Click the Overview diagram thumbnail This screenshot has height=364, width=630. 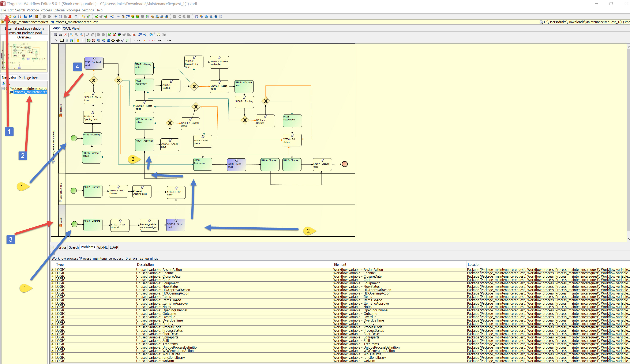pyautogui.click(x=24, y=55)
